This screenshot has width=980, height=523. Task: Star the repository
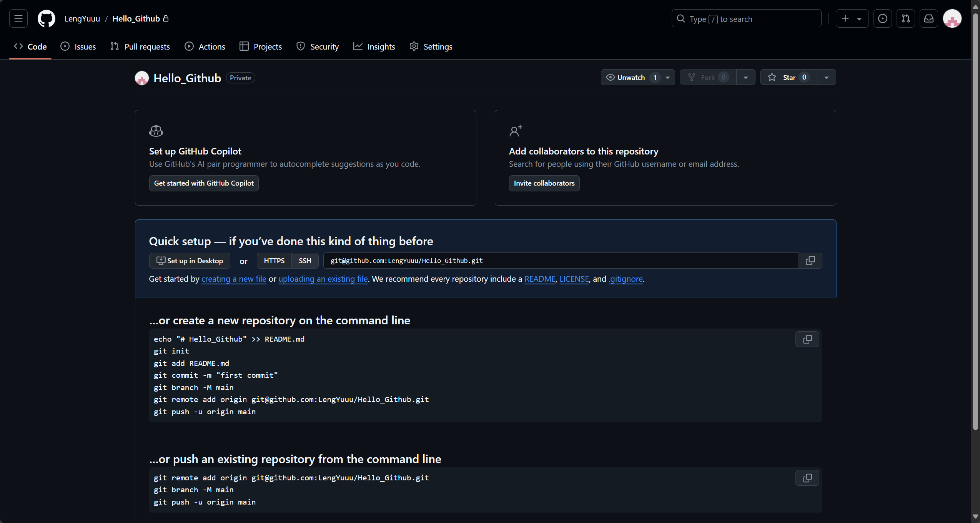click(788, 77)
